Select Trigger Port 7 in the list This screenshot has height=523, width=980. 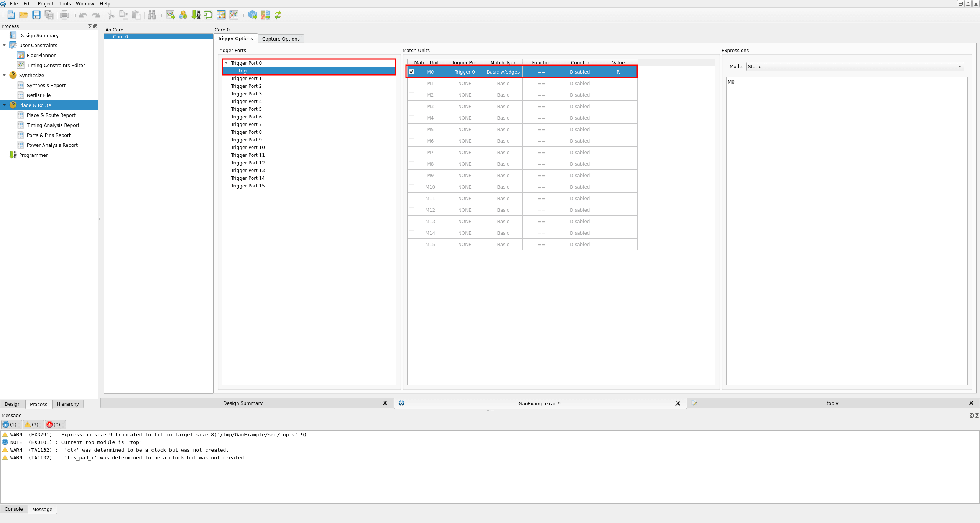pyautogui.click(x=247, y=124)
